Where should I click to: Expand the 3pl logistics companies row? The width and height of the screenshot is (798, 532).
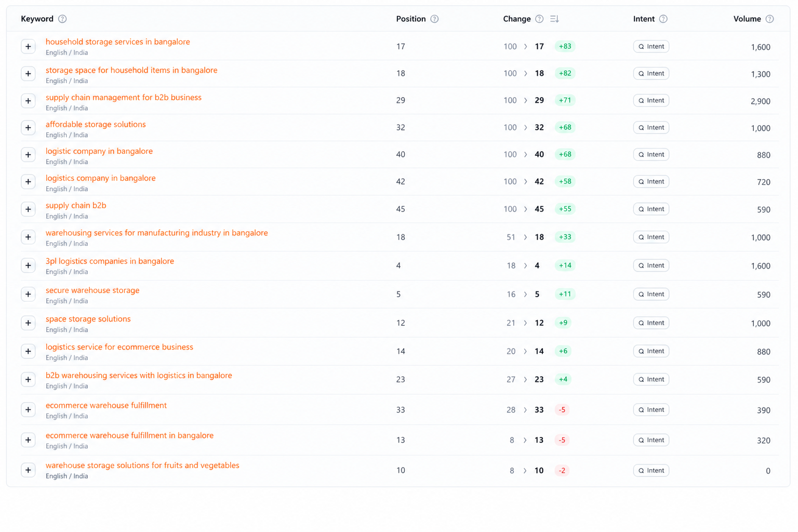click(x=28, y=265)
